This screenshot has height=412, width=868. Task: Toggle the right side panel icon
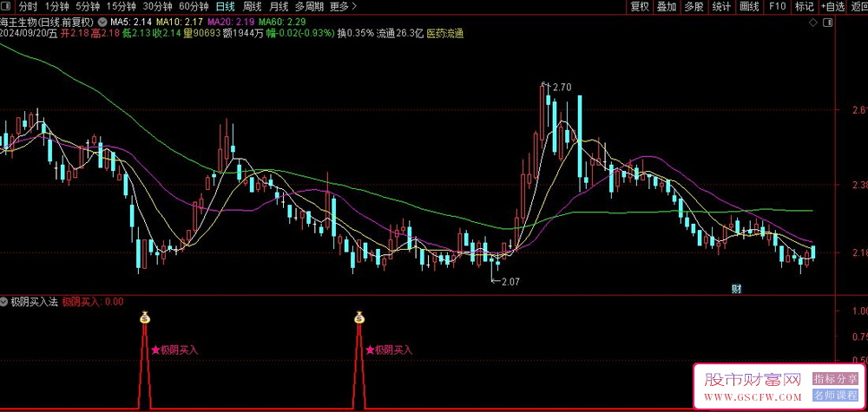[827, 23]
